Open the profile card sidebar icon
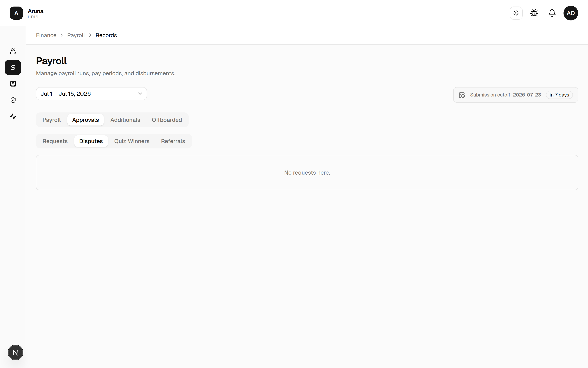588x368 pixels. point(13,84)
